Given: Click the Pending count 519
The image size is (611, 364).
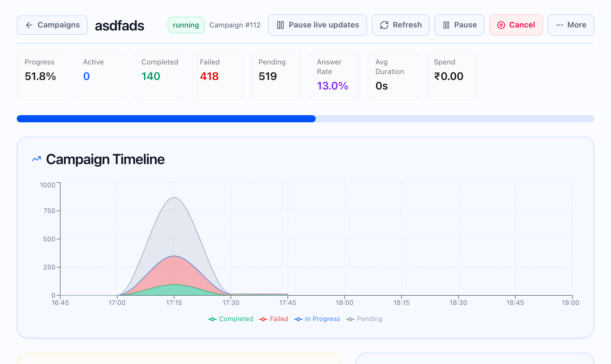Looking at the screenshot, I should pyautogui.click(x=268, y=76).
